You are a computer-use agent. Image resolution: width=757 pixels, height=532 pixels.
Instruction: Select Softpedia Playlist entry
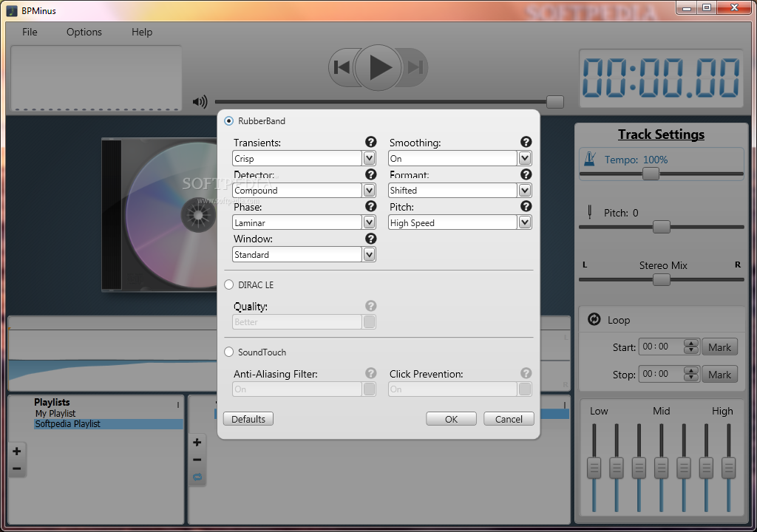[108, 424]
